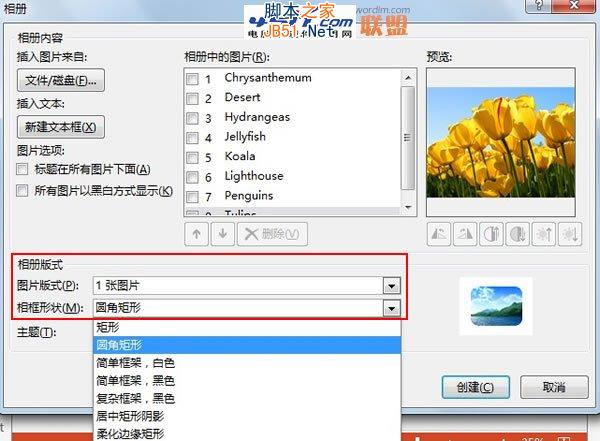This screenshot has width=600, height=441.
Task: Click the 删除(V) remove button
Action: coord(272,234)
